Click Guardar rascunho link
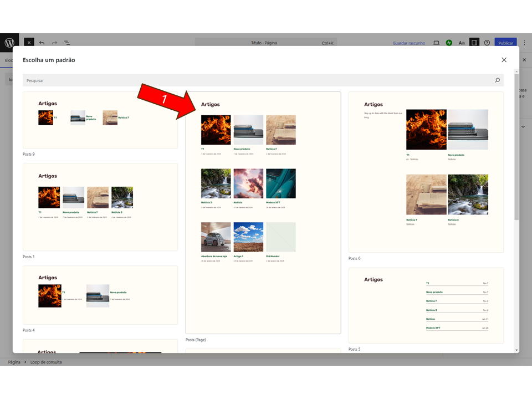Screen dimensions: 532x399 click(409, 43)
